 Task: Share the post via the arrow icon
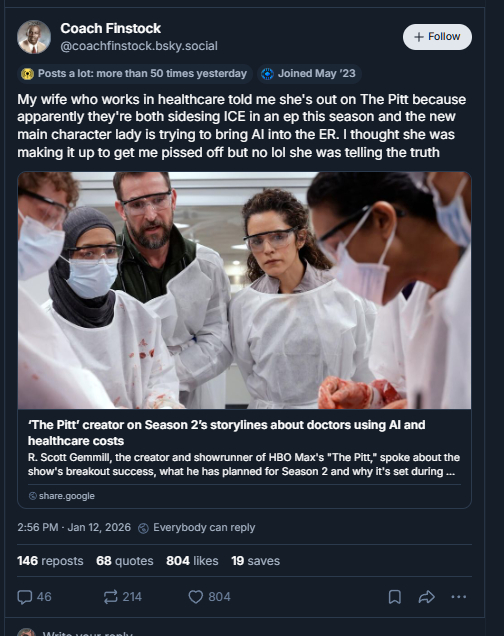coord(427,597)
